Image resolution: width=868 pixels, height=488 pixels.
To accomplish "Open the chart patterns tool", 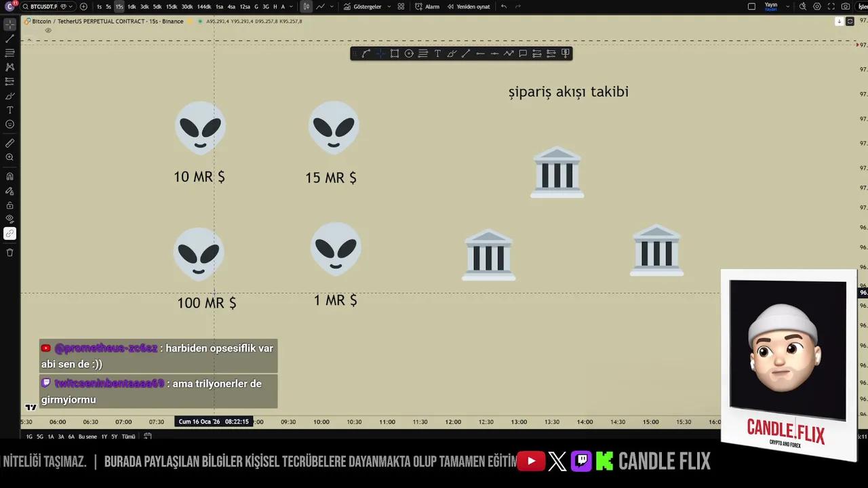I will [9, 67].
